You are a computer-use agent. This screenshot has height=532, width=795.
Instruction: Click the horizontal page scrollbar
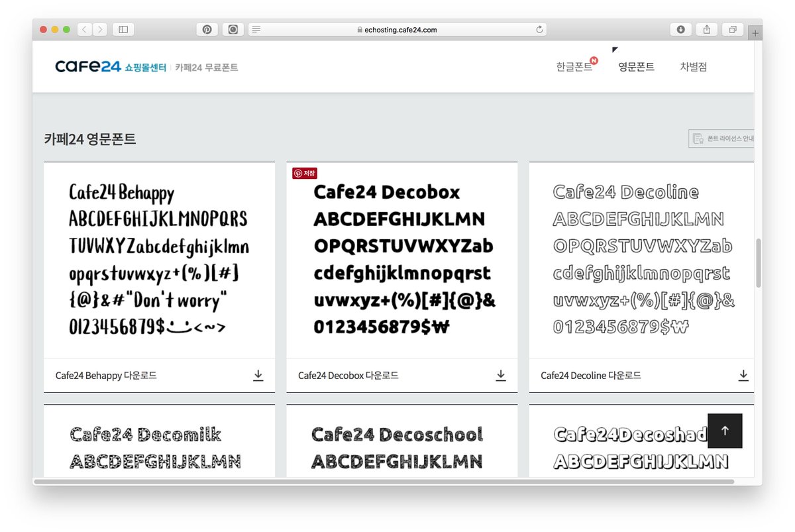coord(384,482)
